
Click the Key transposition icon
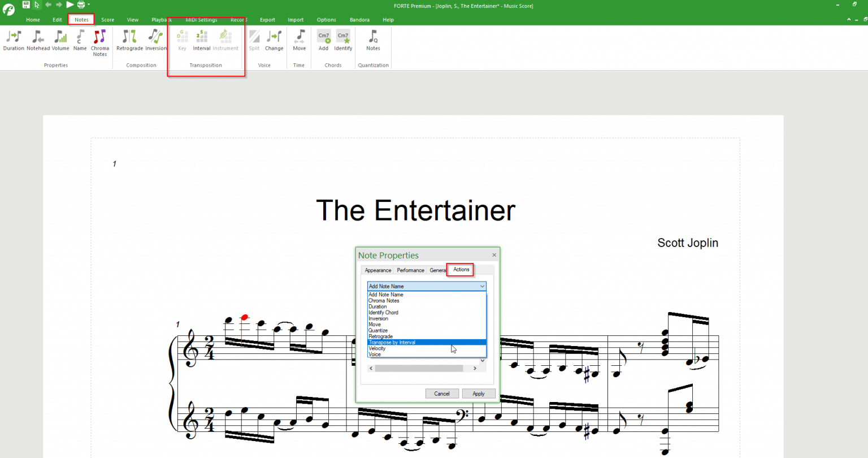182,40
